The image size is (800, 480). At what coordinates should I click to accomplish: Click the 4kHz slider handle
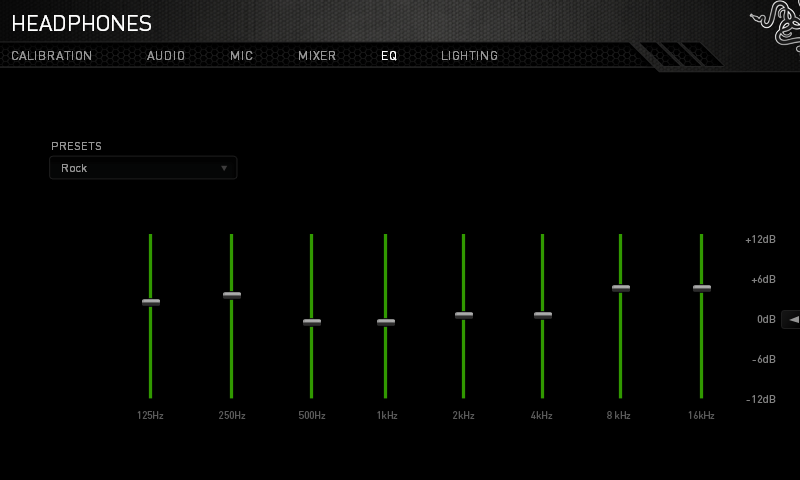click(543, 315)
